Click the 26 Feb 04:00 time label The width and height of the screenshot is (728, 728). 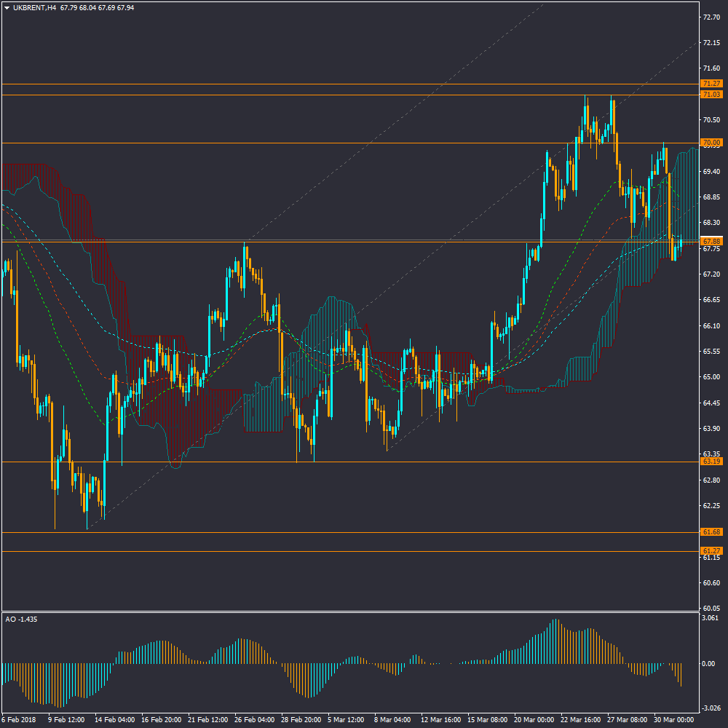(x=254, y=720)
